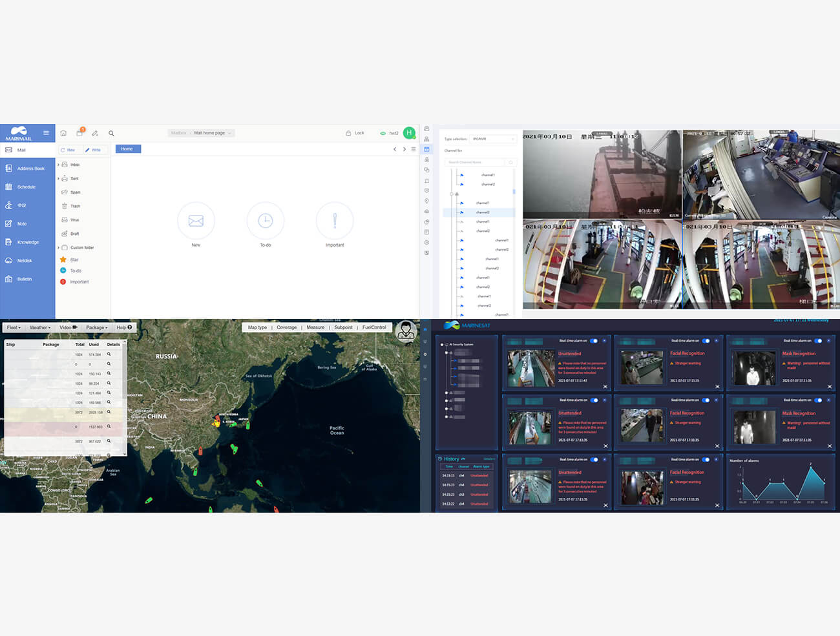
Task: Click the green H user avatar
Action: click(x=409, y=133)
